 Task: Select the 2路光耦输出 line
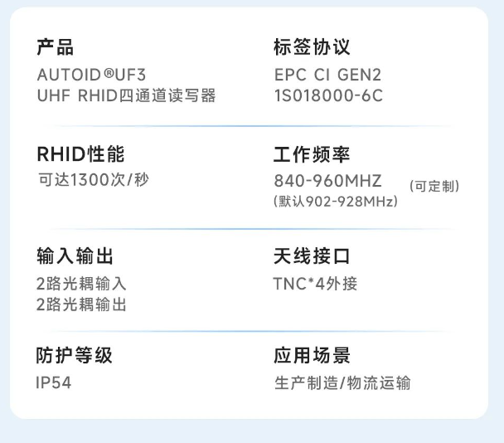coord(81,304)
